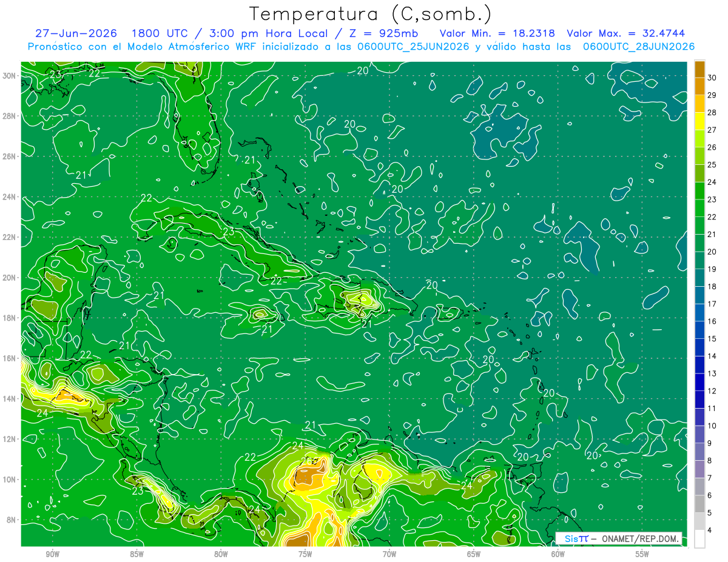Click the "80W" longitude axis label
This screenshot has height=562, width=728.
pyautogui.click(x=221, y=555)
